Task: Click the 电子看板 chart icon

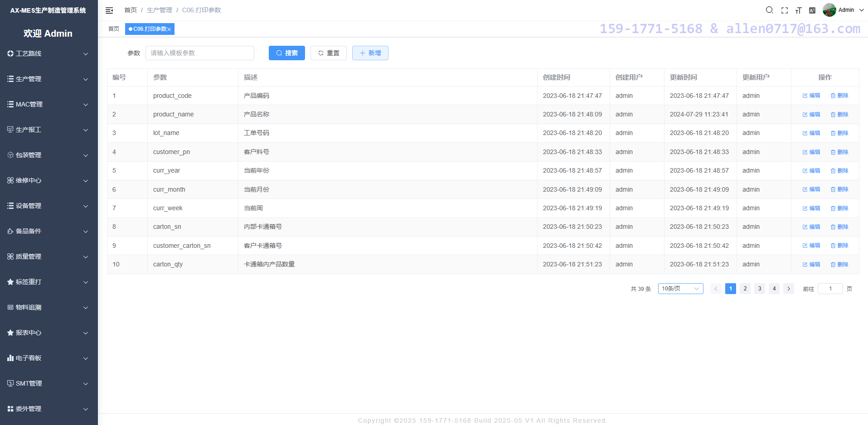Action: pos(10,358)
